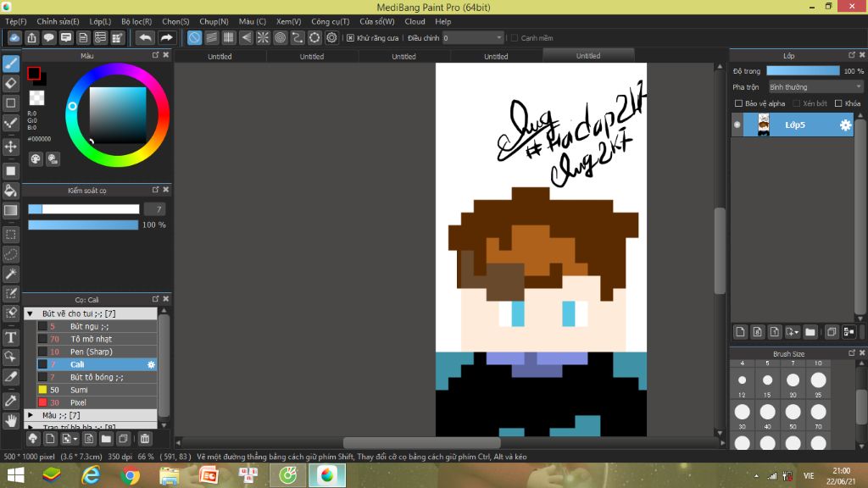The image size is (868, 488).
Task: Open Pha trộn blend mode dropdown
Action: 815,87
